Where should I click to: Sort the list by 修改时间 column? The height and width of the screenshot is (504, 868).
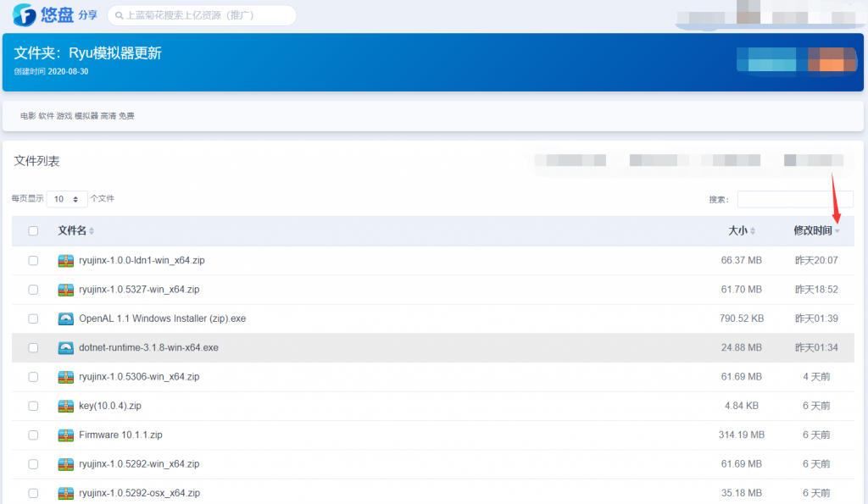click(816, 230)
